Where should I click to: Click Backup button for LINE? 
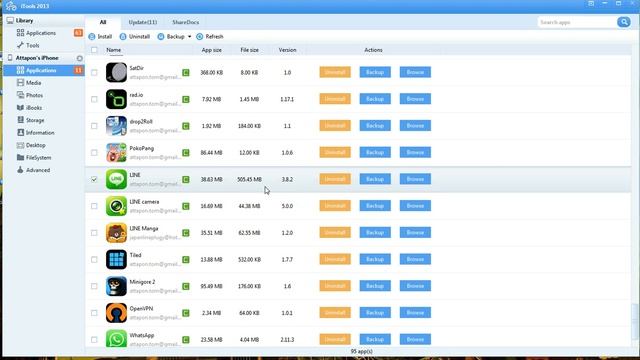(x=375, y=179)
